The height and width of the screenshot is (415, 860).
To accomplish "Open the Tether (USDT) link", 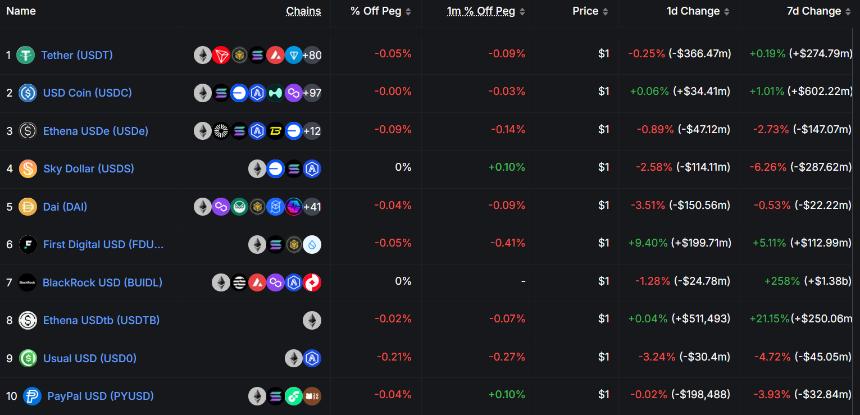I will pos(77,55).
